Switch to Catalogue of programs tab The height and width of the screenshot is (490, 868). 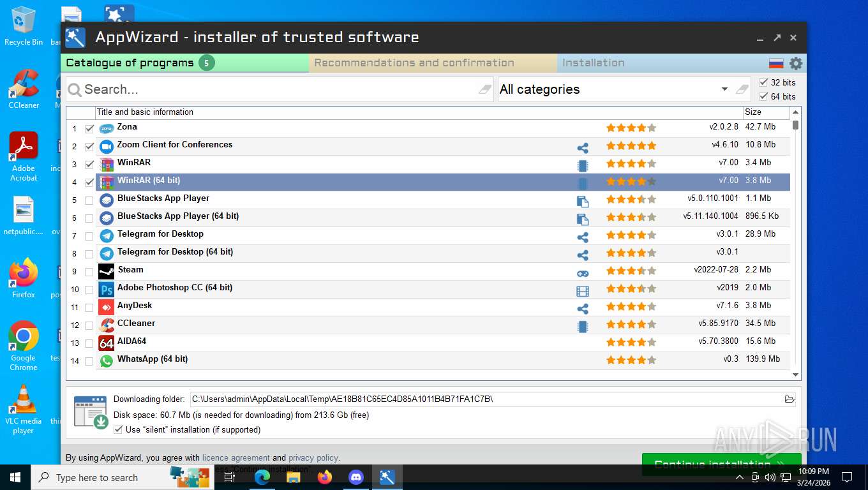pos(185,63)
